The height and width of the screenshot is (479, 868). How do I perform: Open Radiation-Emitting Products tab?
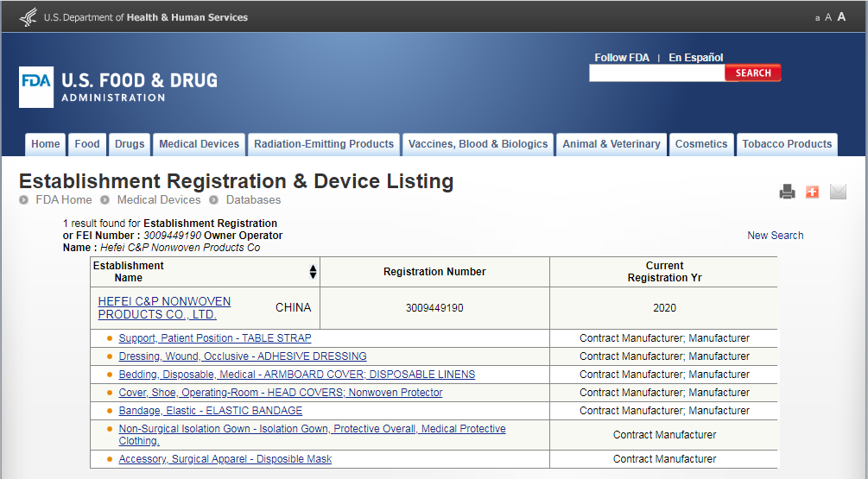click(324, 144)
